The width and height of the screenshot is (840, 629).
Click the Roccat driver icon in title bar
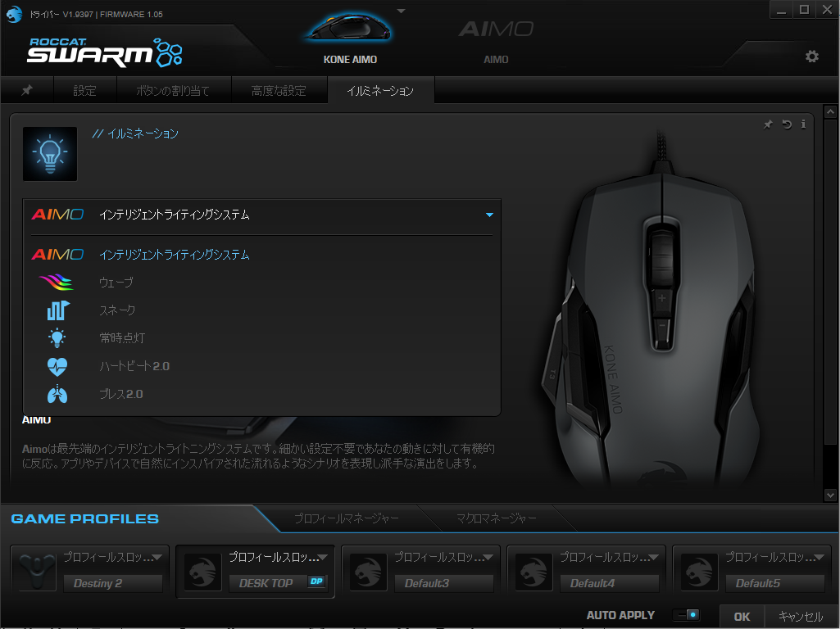point(14,14)
